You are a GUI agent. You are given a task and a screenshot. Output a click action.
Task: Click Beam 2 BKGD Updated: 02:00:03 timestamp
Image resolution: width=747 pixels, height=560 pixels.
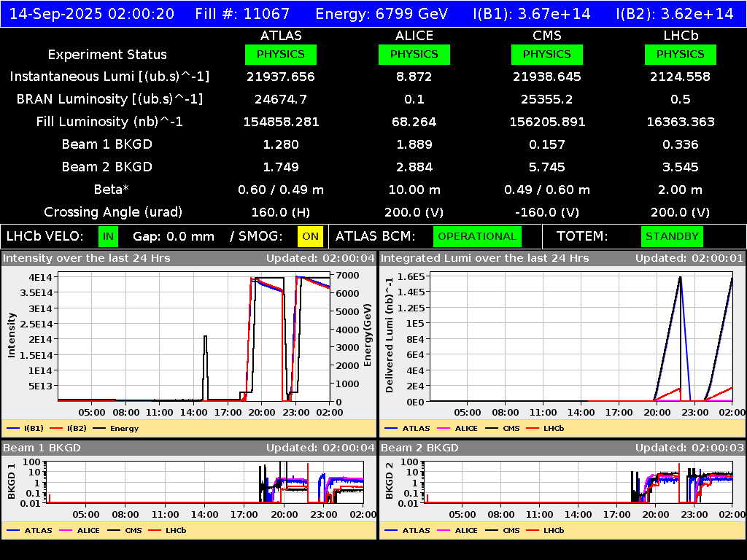(x=689, y=448)
